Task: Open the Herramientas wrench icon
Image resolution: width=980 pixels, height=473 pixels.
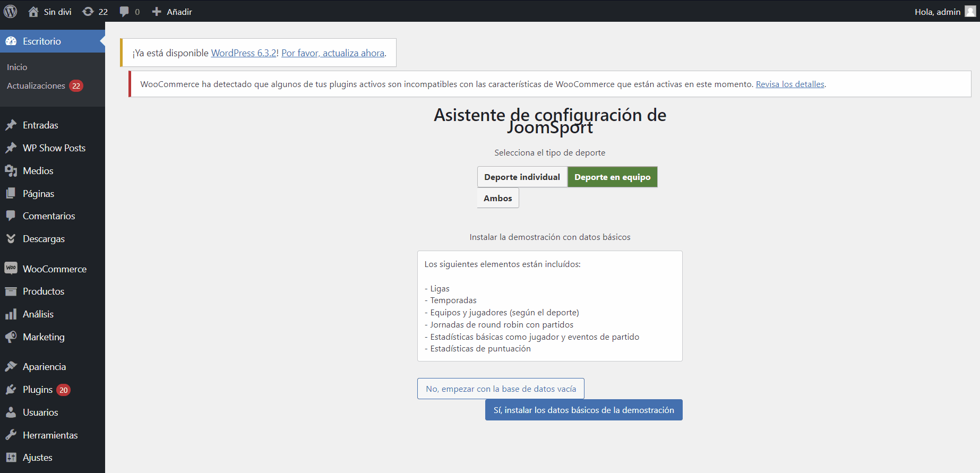Action: [x=11, y=435]
